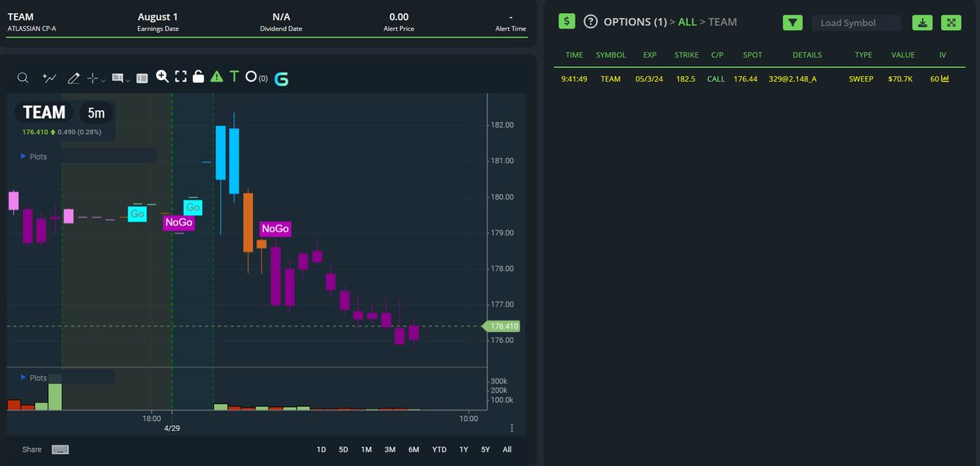
Task: Sort by EXP column header
Action: [x=650, y=55]
